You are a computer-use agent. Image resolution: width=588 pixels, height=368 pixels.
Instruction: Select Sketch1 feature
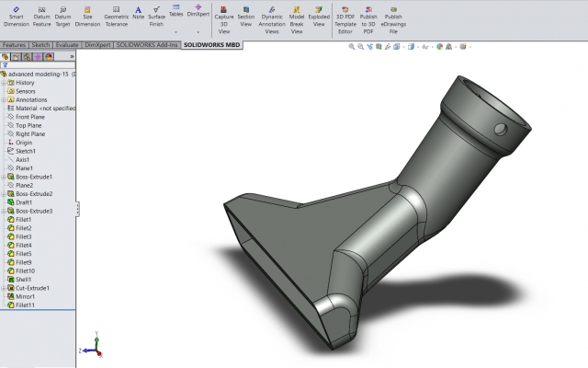22,151
